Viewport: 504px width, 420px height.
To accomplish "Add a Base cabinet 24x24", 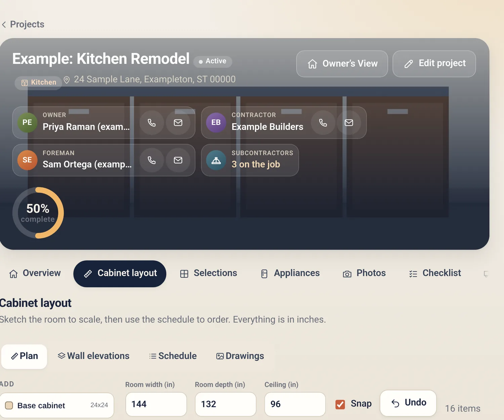I will pyautogui.click(x=57, y=406).
